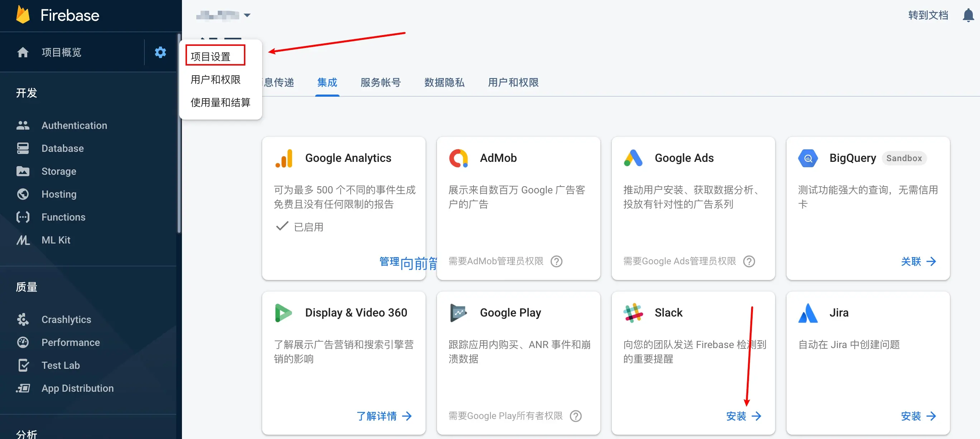The width and height of the screenshot is (980, 439).
Task: Click 安装 on the Slack card
Action: pos(743,416)
